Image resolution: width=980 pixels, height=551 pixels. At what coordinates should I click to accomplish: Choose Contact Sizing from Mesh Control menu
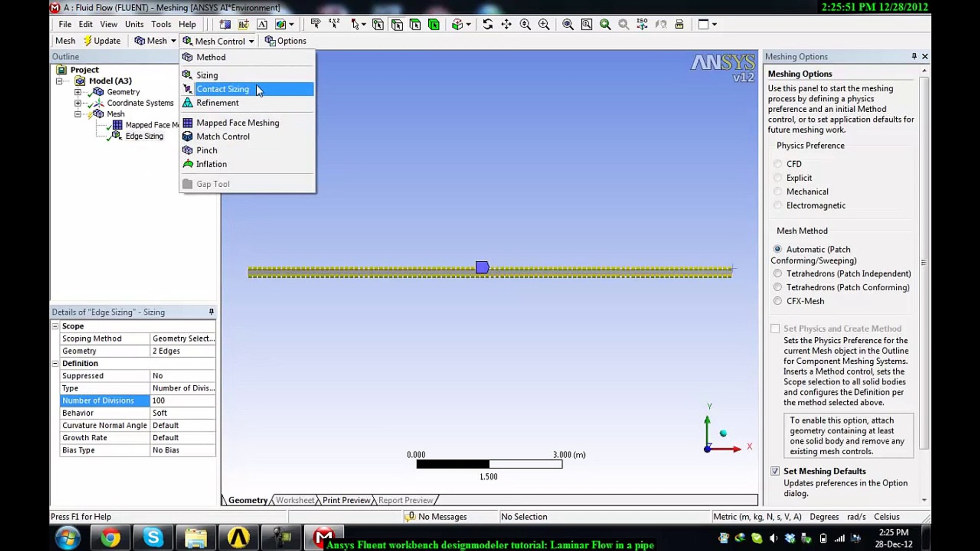(223, 89)
